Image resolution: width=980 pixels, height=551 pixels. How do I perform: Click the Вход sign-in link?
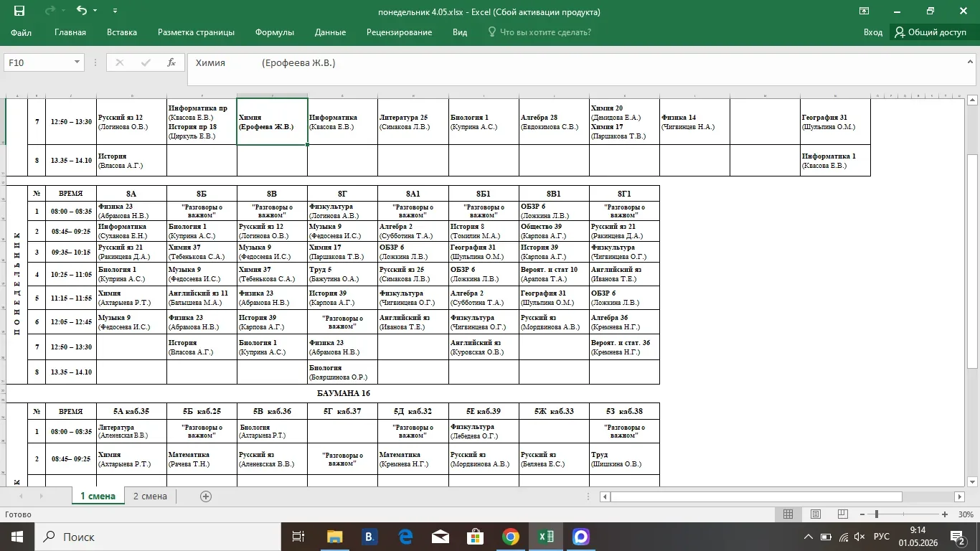(873, 32)
